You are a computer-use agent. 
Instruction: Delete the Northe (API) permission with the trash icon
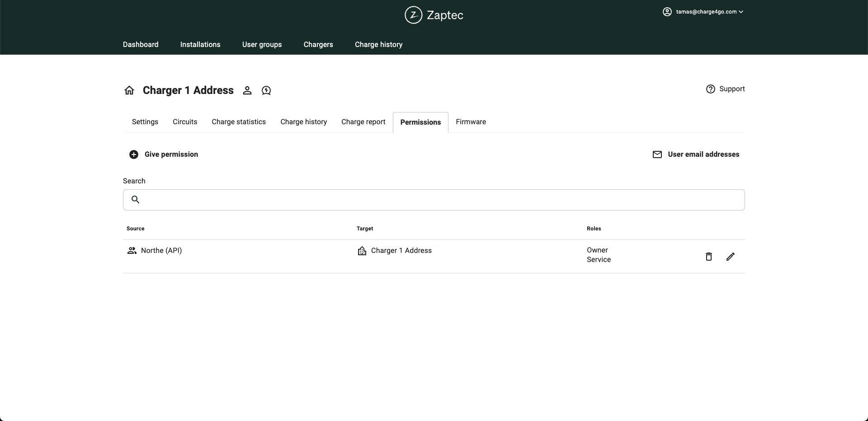point(709,257)
